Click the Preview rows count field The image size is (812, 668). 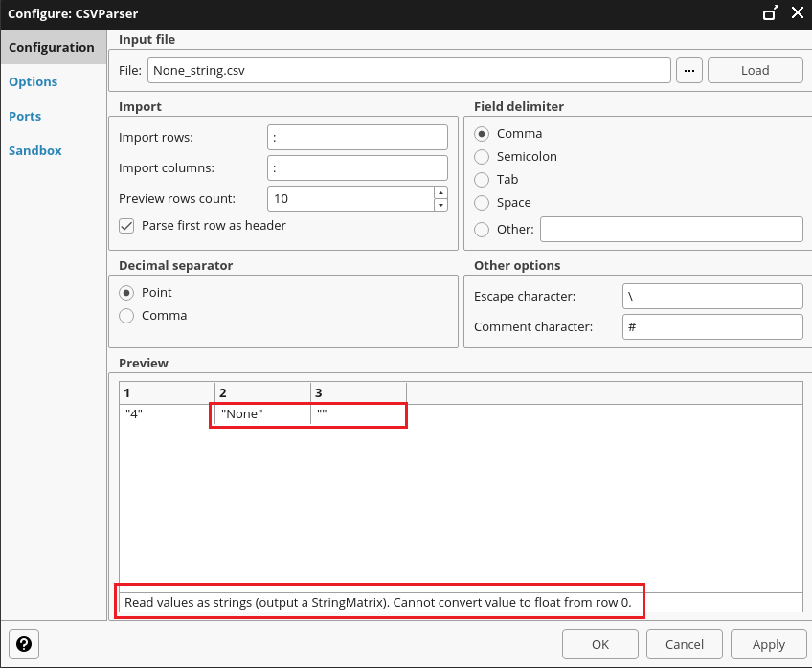tap(350, 199)
